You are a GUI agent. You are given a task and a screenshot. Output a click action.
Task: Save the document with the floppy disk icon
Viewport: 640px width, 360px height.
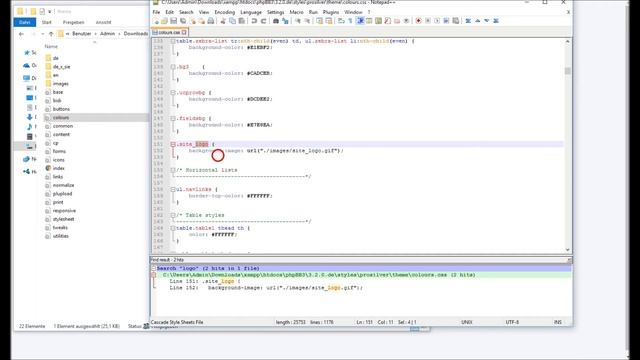pyautogui.click(x=173, y=21)
